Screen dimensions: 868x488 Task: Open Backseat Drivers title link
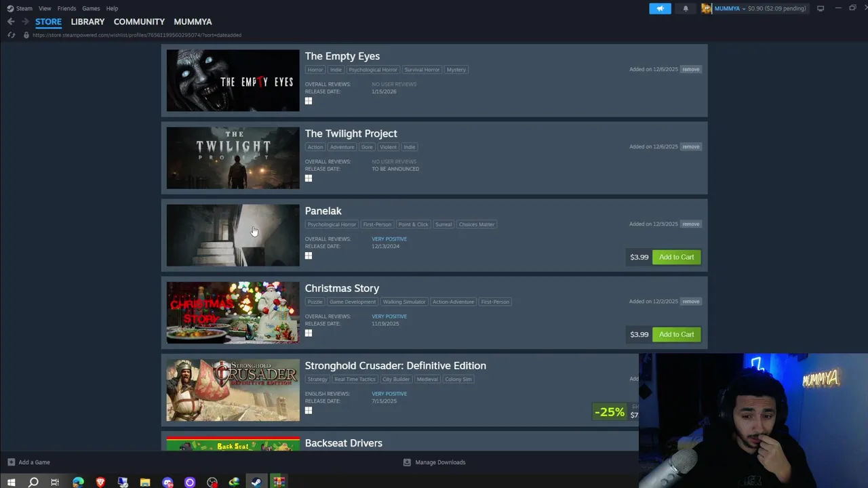pyautogui.click(x=343, y=443)
